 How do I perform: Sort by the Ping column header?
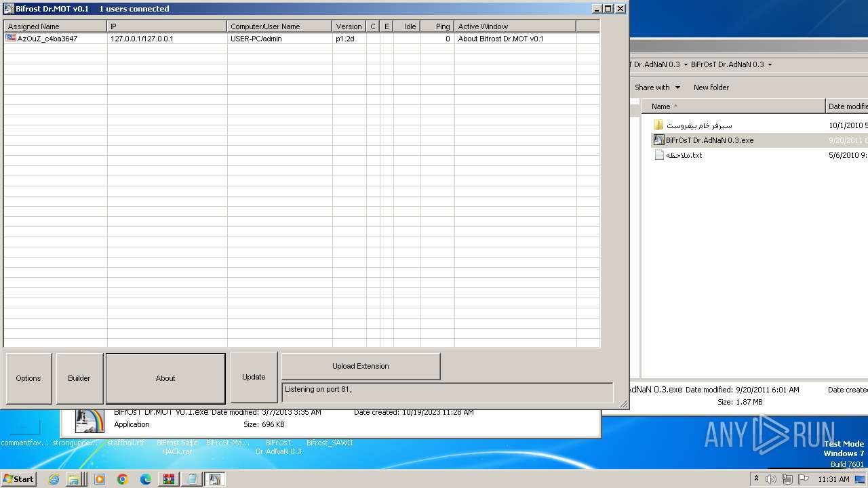click(437, 26)
